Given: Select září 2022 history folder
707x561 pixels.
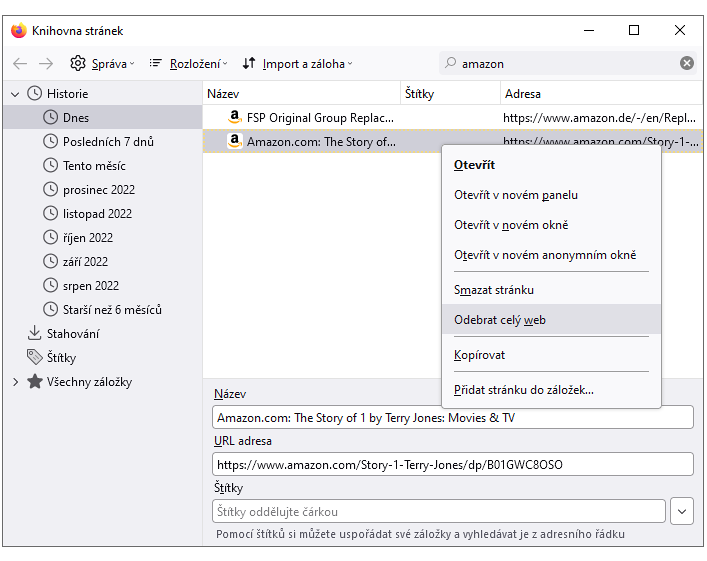Looking at the screenshot, I should [103, 262].
